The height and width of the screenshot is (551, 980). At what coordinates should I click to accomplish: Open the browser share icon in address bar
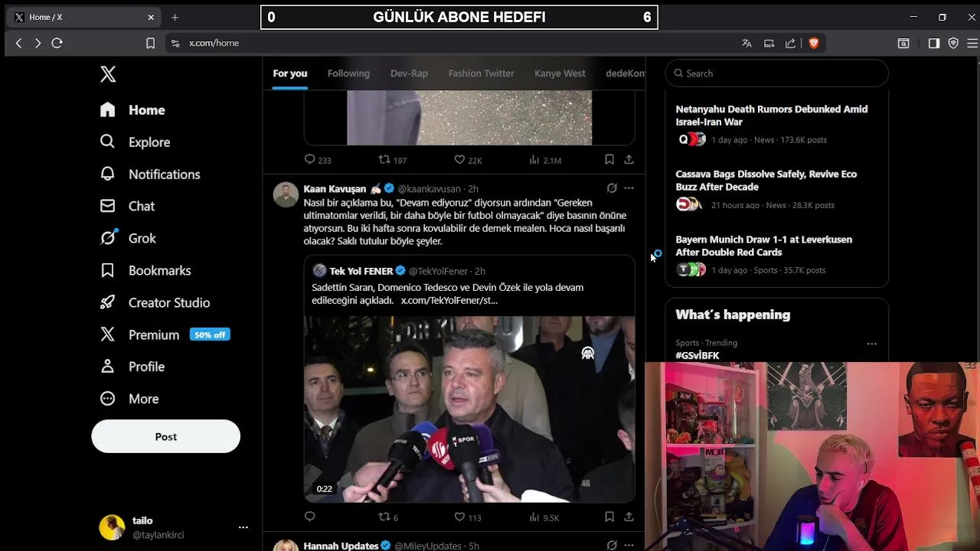(x=790, y=44)
